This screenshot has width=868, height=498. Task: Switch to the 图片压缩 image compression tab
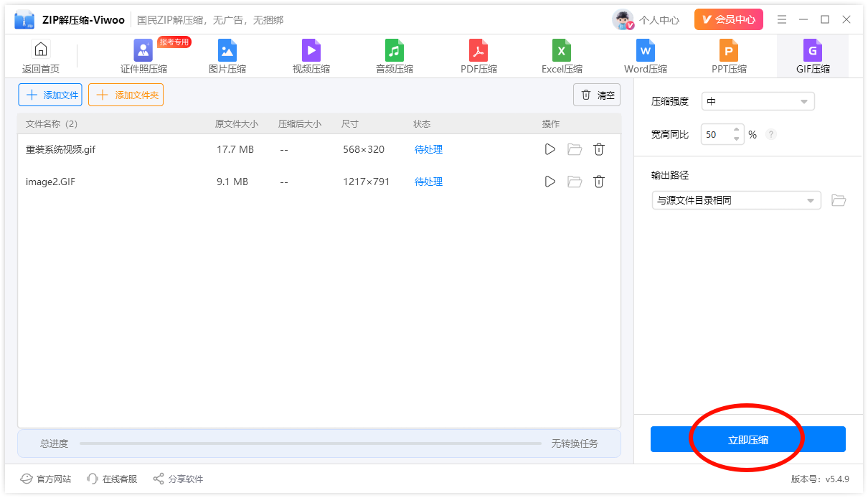[227, 57]
